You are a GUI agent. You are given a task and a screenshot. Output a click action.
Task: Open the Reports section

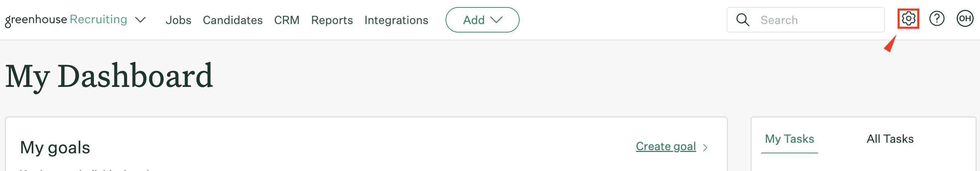[x=332, y=20]
